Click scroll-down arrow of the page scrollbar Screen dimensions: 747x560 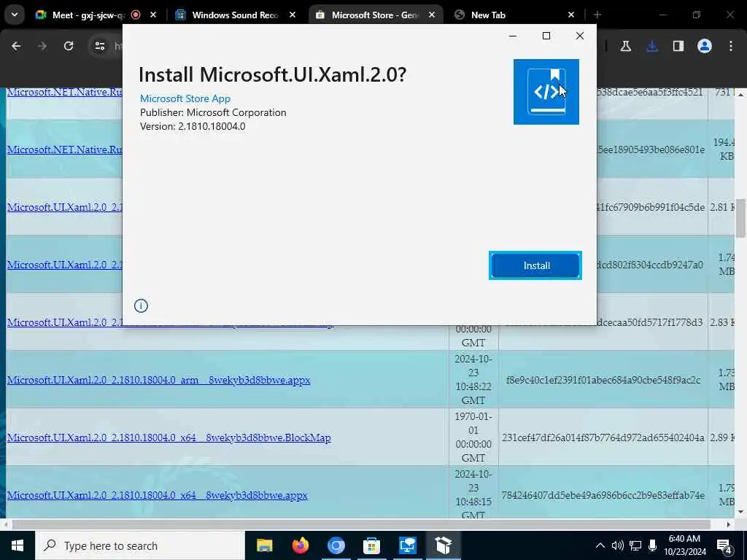click(x=741, y=512)
